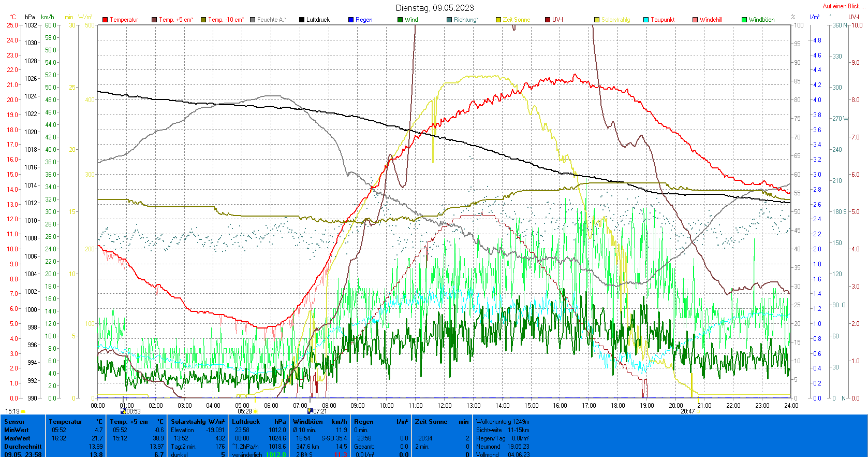Click the yellow sun icon beside 15:19
Viewport: 868px width, 457px height.
23,411
